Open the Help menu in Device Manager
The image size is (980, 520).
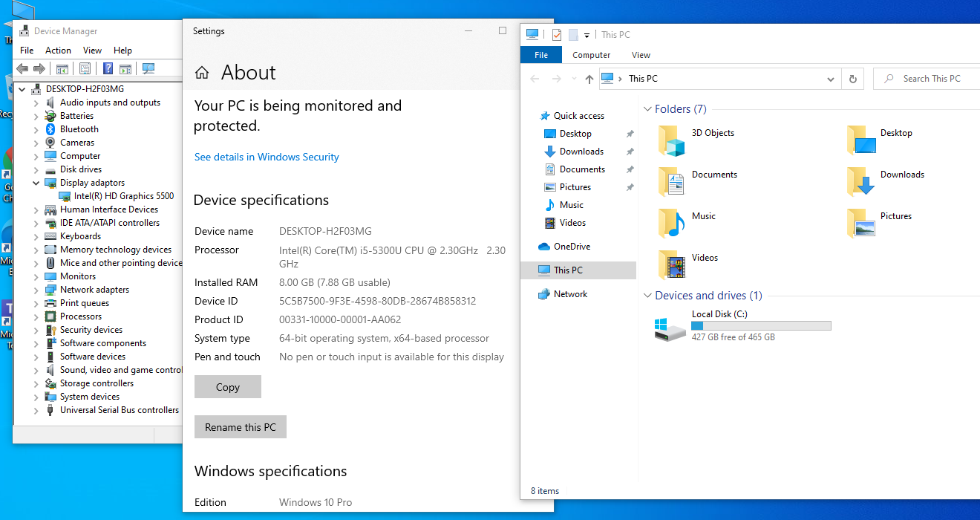pyautogui.click(x=123, y=51)
